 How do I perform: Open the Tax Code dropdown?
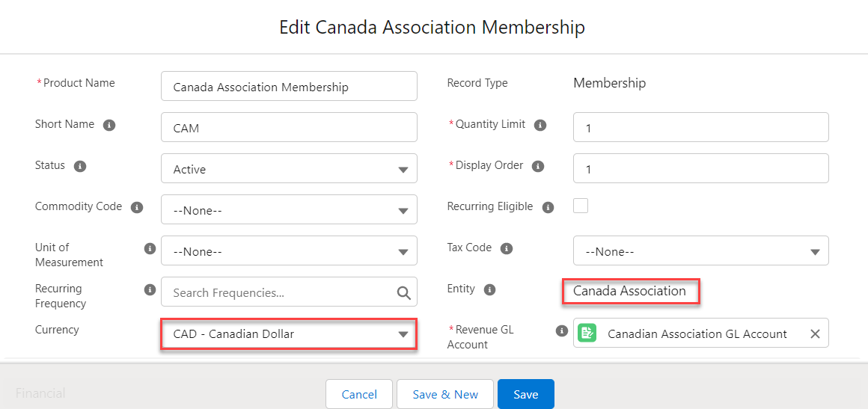click(700, 251)
